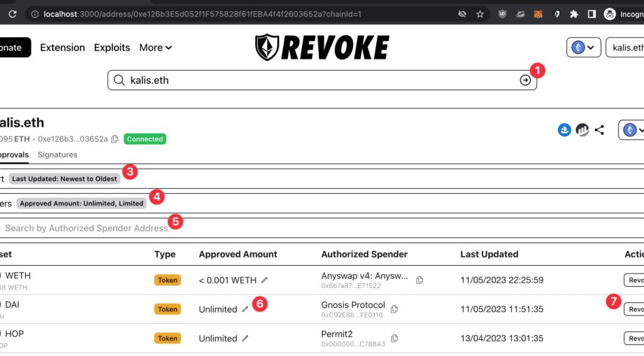Switch to the Approvals tab
Image resolution: width=644 pixels, height=356 pixels.
click(x=15, y=155)
